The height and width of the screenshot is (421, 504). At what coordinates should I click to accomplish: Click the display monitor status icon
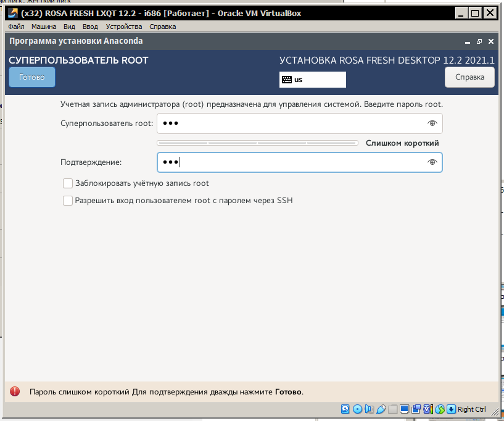click(x=404, y=409)
